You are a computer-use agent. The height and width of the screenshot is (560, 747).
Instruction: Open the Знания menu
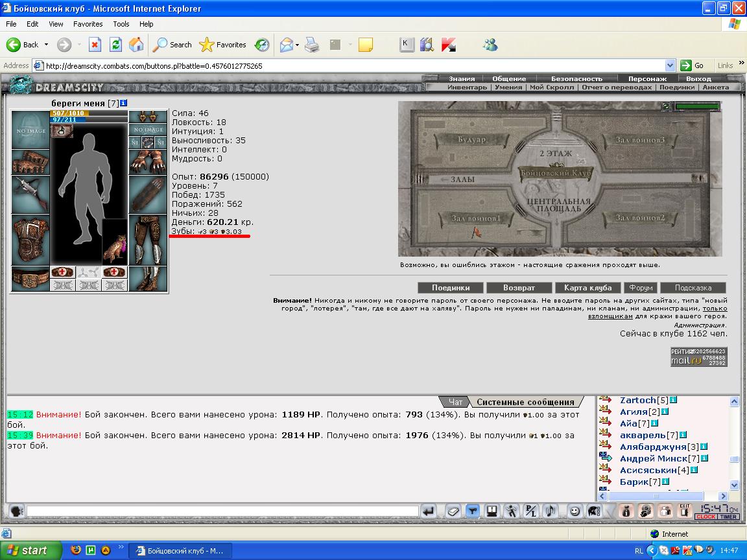(462, 78)
